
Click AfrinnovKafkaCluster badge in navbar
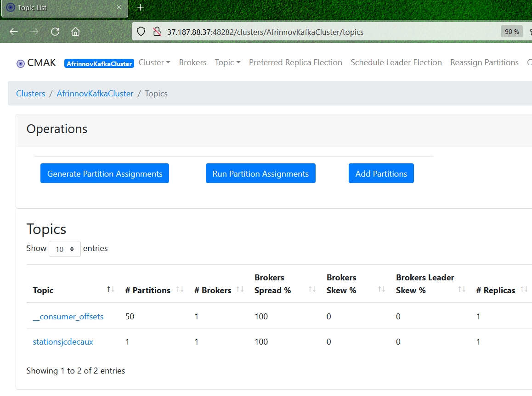point(99,63)
